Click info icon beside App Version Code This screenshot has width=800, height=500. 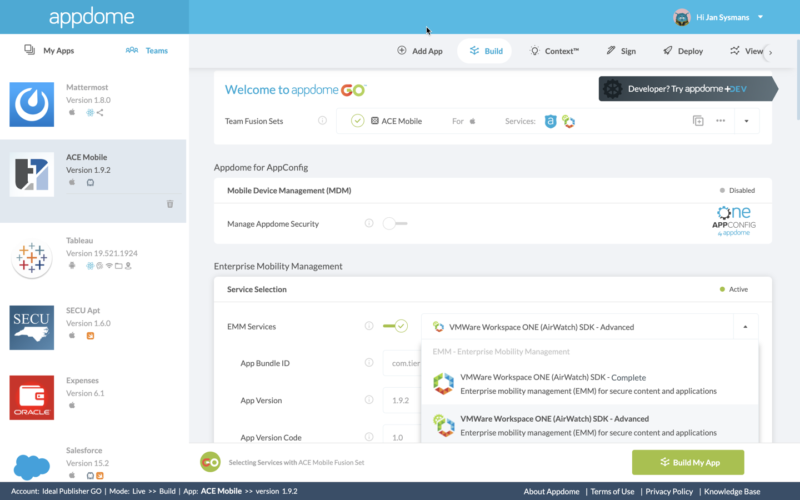point(369,437)
